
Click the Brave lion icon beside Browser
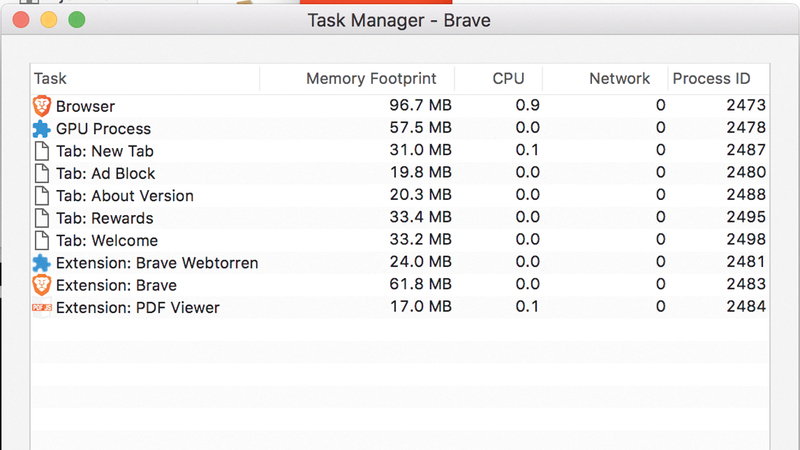click(x=41, y=106)
